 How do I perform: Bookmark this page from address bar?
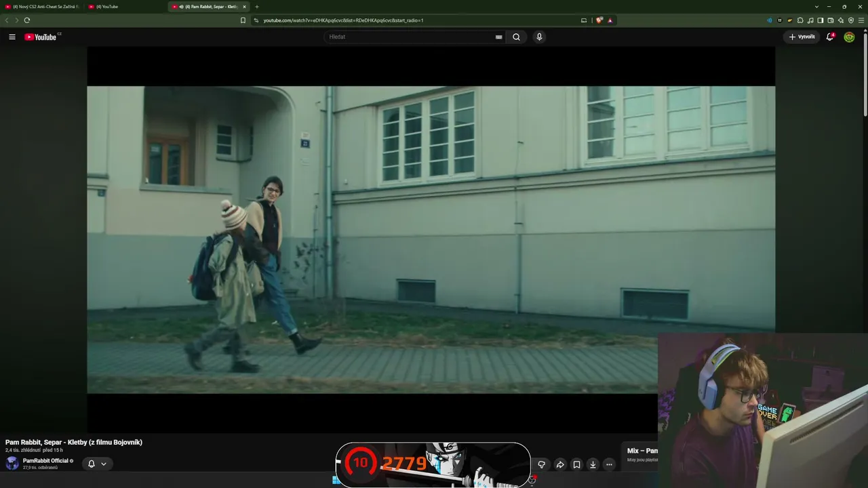[x=243, y=20]
